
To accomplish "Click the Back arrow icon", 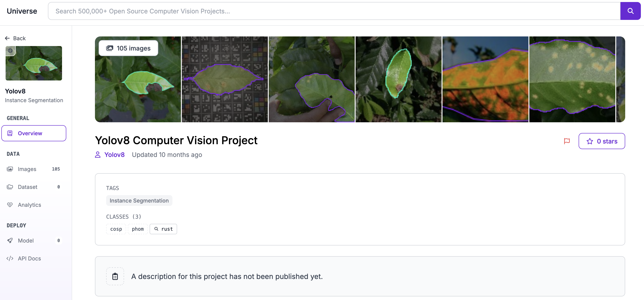I will [7, 38].
